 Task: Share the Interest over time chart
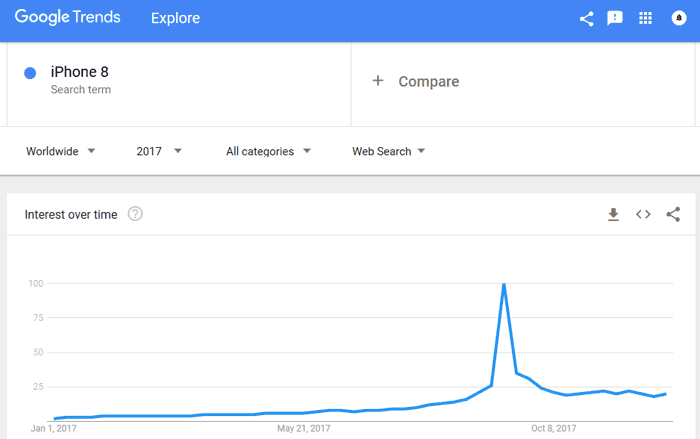(673, 214)
